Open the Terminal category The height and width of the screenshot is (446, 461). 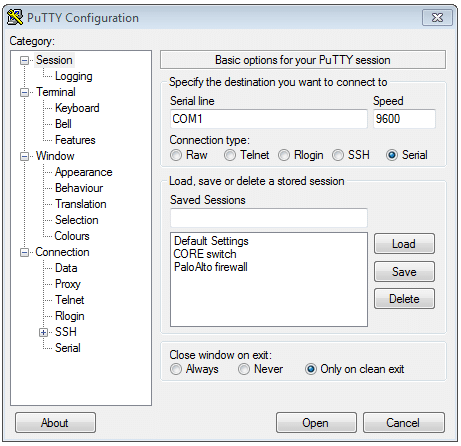(56, 92)
